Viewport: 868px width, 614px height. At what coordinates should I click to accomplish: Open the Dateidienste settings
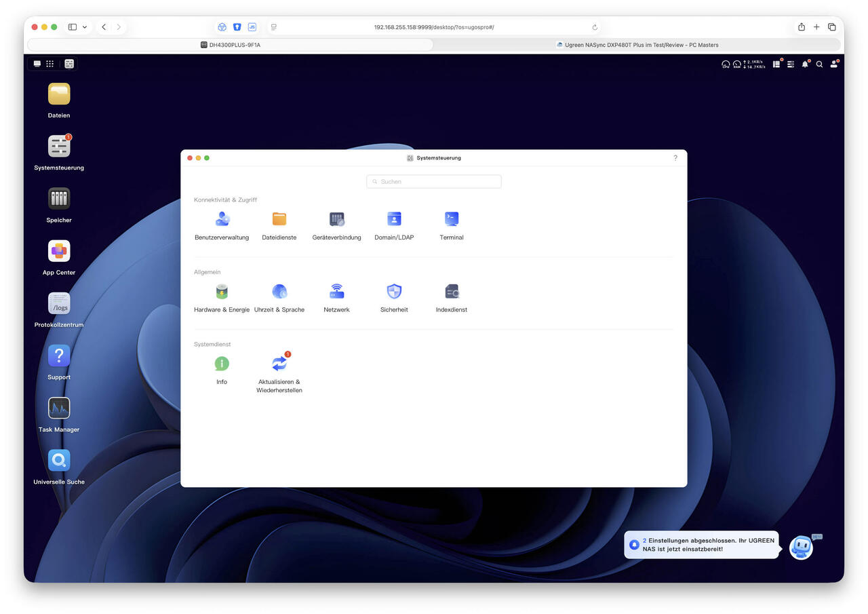point(279,219)
